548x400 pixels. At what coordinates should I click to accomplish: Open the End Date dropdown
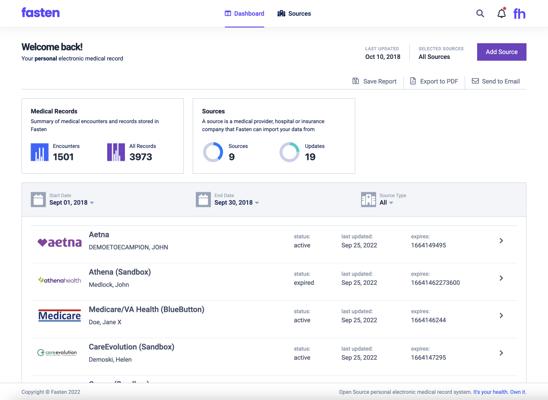(237, 203)
